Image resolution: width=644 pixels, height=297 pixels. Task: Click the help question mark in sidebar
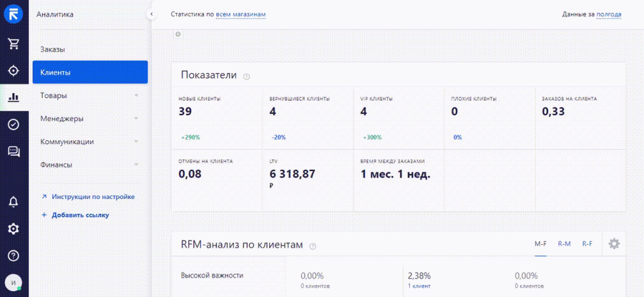click(13, 255)
